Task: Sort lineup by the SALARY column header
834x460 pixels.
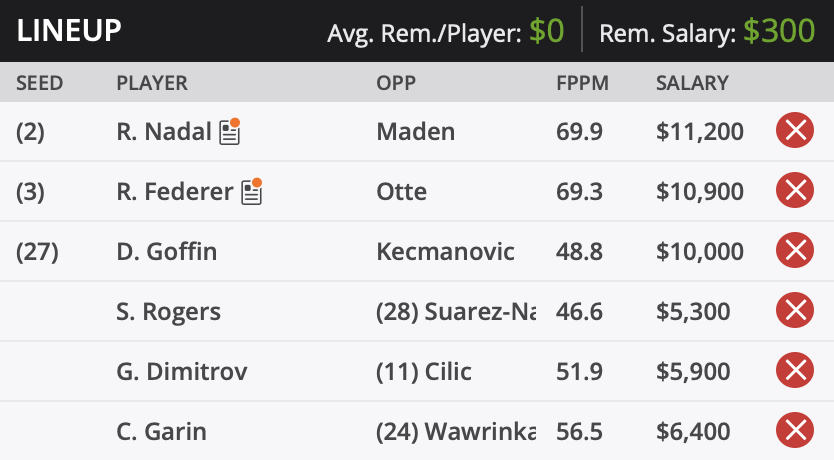Action: coord(692,83)
